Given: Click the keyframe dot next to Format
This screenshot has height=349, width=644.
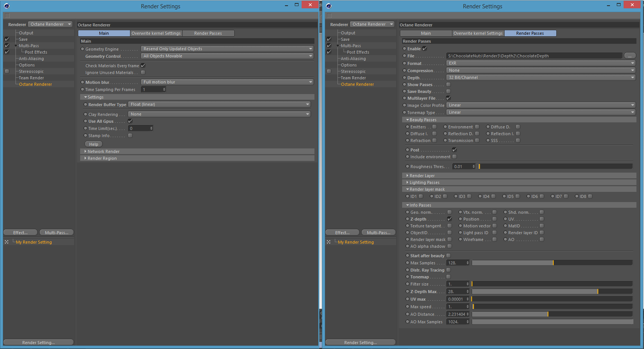Looking at the screenshot, I should point(404,63).
